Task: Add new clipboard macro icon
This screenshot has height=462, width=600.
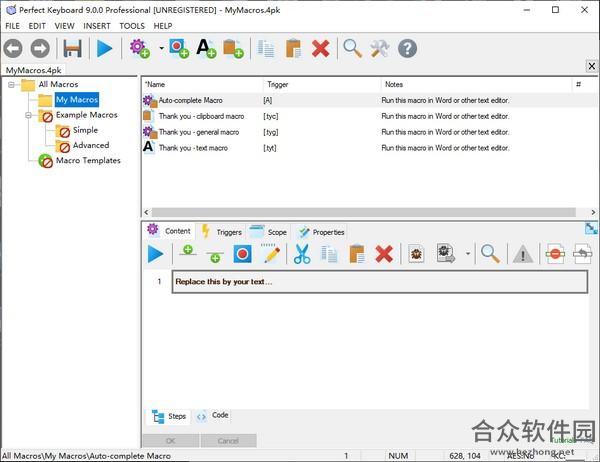Action: 233,49
